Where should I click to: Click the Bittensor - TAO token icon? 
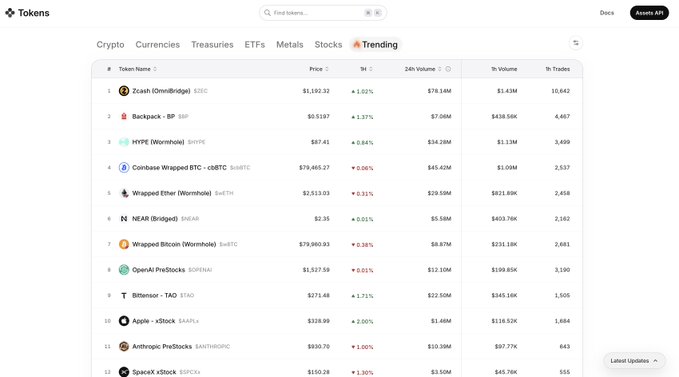click(124, 295)
